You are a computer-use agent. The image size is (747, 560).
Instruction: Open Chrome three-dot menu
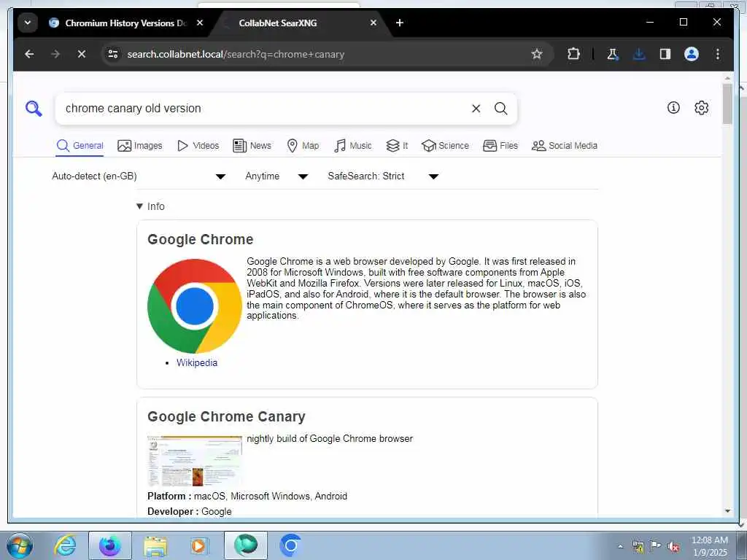click(x=718, y=54)
